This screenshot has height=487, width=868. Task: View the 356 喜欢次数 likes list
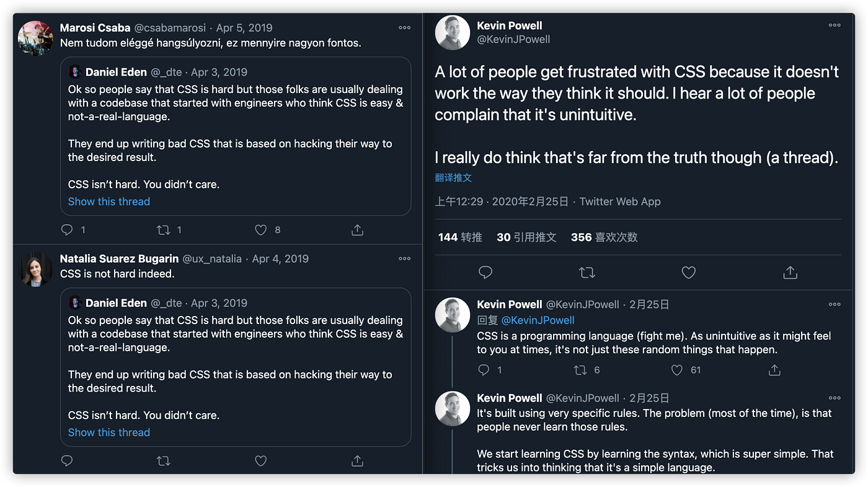(x=604, y=237)
